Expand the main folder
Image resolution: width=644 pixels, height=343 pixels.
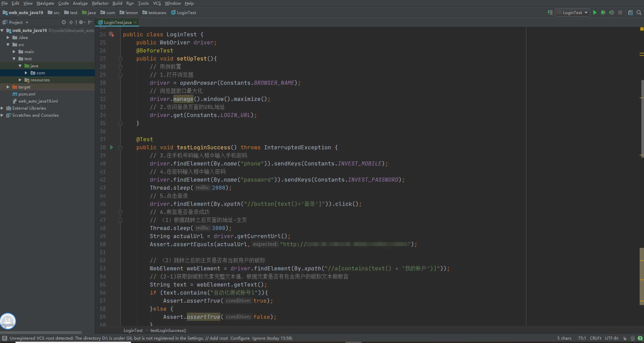(x=14, y=52)
